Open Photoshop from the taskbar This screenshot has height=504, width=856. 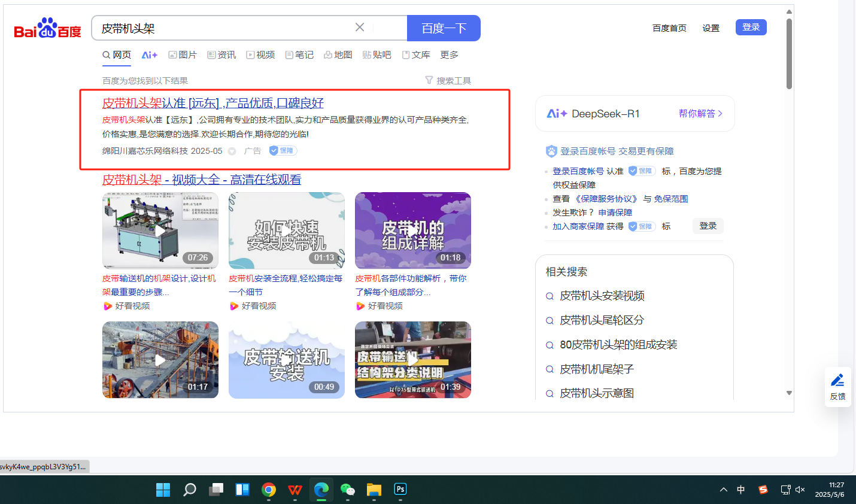tap(400, 490)
